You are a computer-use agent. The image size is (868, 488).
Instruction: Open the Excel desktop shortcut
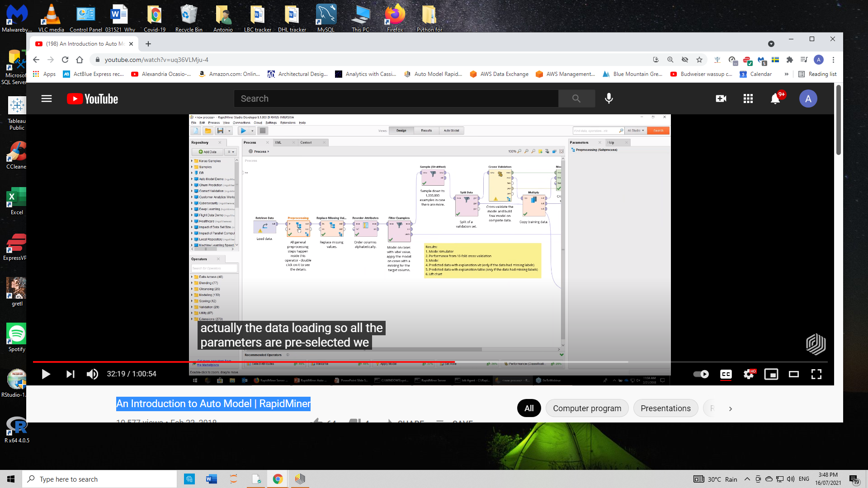pyautogui.click(x=17, y=201)
